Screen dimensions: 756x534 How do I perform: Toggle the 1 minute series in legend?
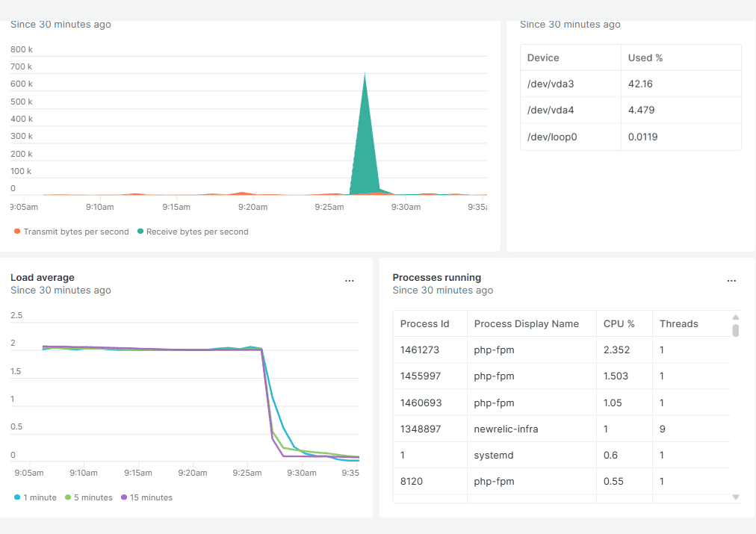click(x=35, y=497)
